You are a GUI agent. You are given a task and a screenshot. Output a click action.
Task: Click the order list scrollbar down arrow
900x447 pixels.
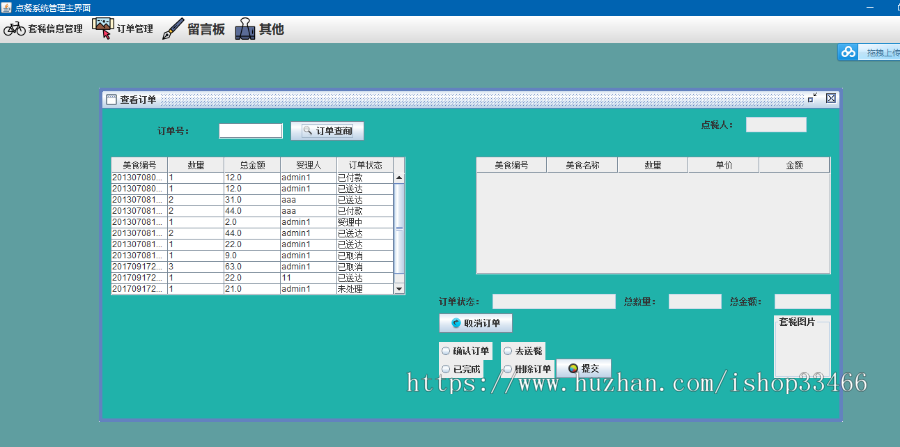pos(399,289)
